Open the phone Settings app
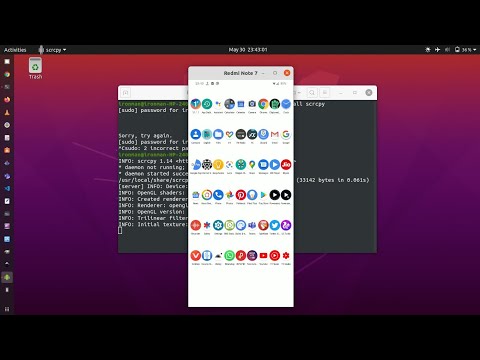This screenshot has width=480, height=360. (x=218, y=225)
